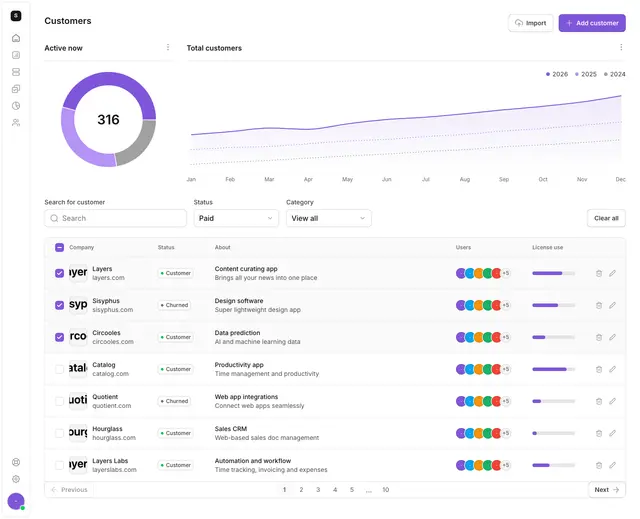Click the 316 active now donut chart

point(109,119)
